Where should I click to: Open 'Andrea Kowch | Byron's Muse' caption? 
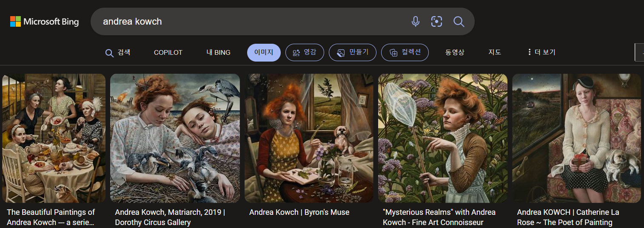[x=299, y=212]
